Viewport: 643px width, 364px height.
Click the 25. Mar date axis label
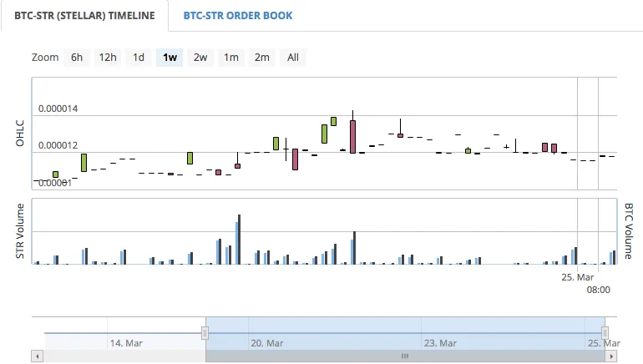pos(577,277)
